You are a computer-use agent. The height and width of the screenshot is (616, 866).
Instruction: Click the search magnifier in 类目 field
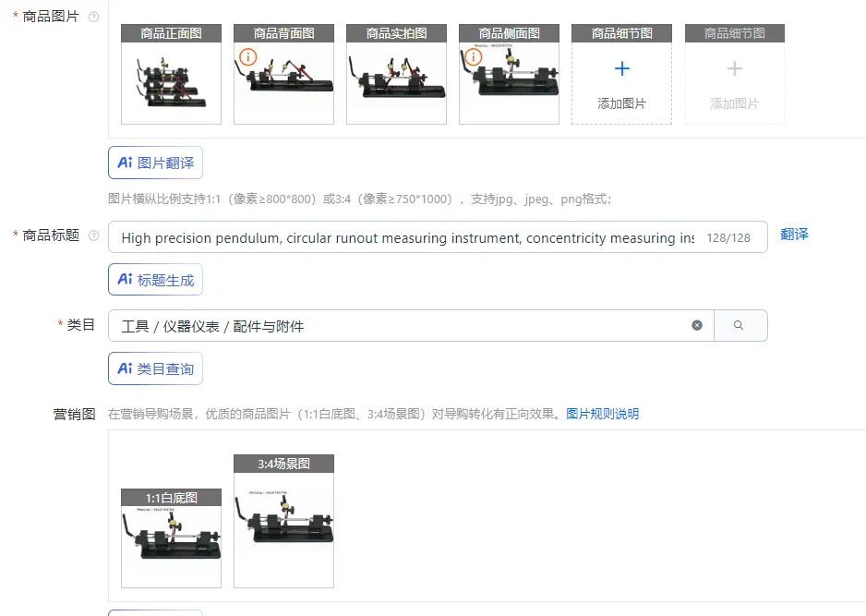tap(739, 325)
